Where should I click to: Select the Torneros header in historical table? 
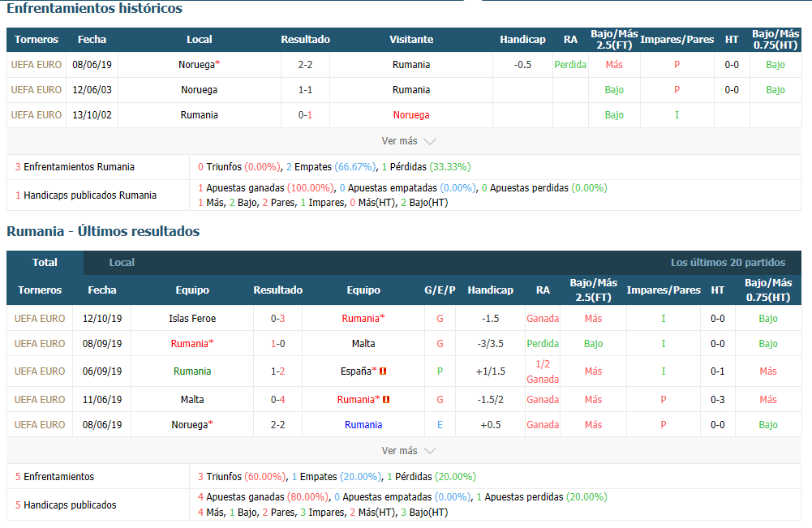[37, 40]
